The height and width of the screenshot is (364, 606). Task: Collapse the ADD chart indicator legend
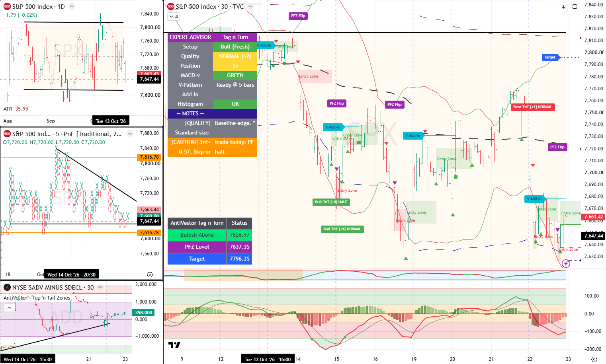click(9, 308)
